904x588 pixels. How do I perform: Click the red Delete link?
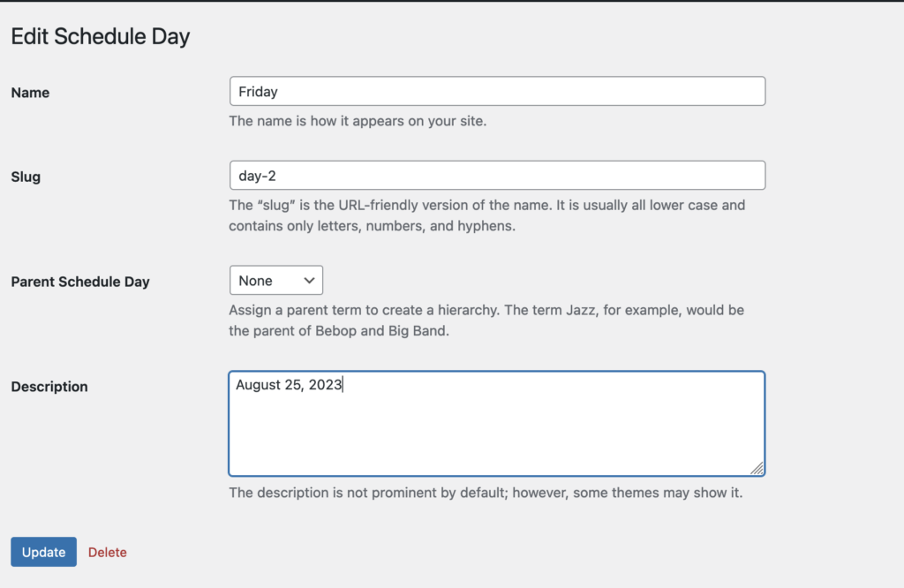(x=107, y=553)
